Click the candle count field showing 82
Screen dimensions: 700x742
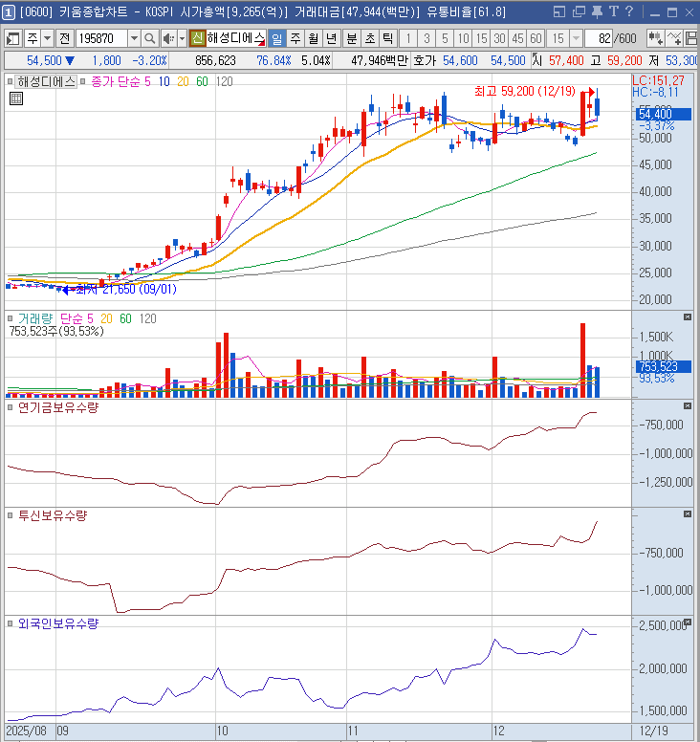pos(602,38)
